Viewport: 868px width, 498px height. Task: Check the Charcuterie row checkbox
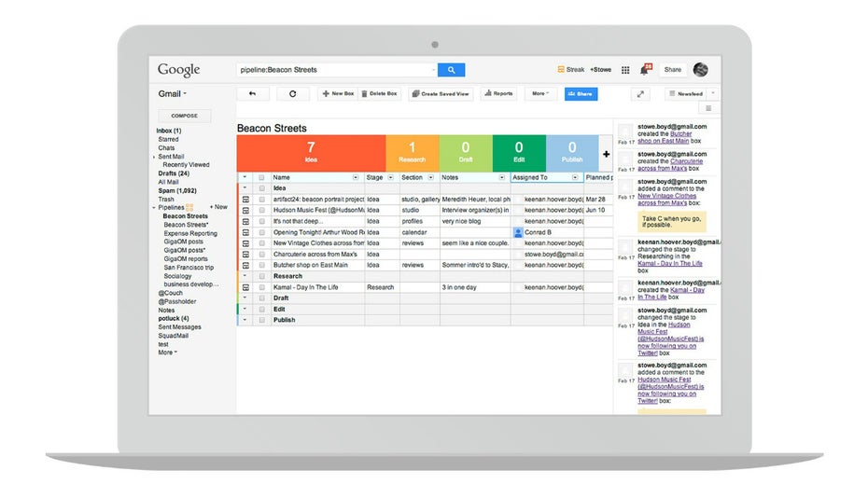pyautogui.click(x=262, y=255)
